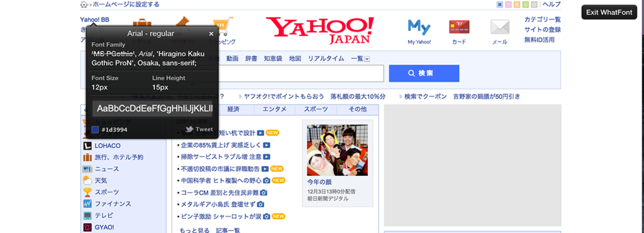Select the green page theme swatch
The height and width of the screenshot is (233, 644).
pos(526,4)
